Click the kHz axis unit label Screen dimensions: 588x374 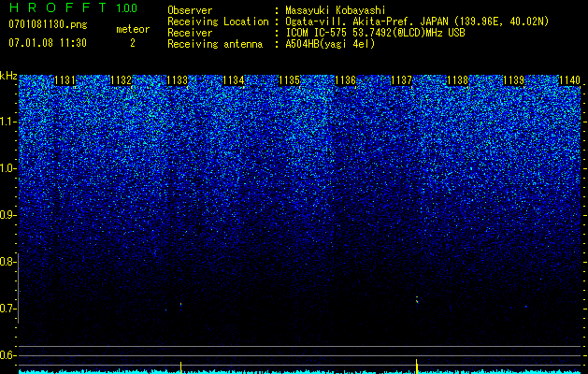tap(8, 76)
